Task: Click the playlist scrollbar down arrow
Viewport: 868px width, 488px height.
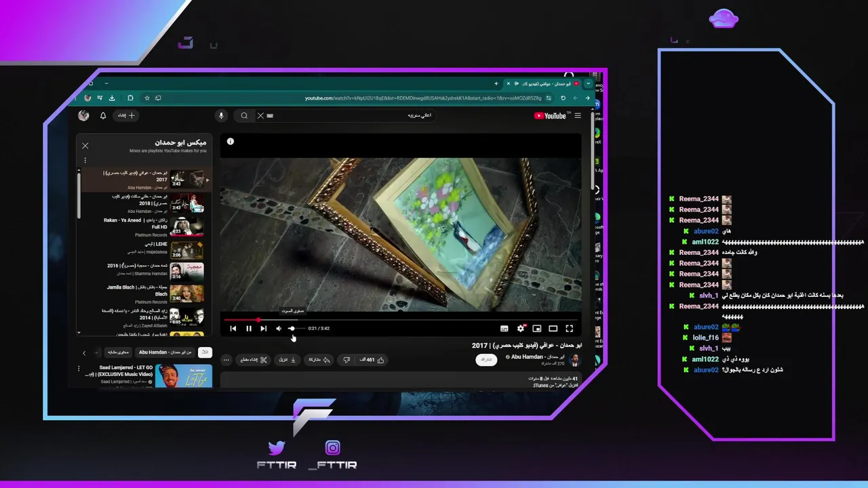Action: (x=79, y=332)
